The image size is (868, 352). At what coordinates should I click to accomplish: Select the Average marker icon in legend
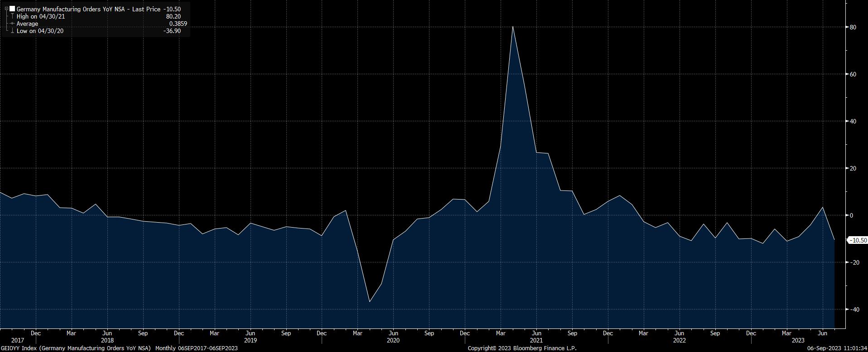pos(12,24)
